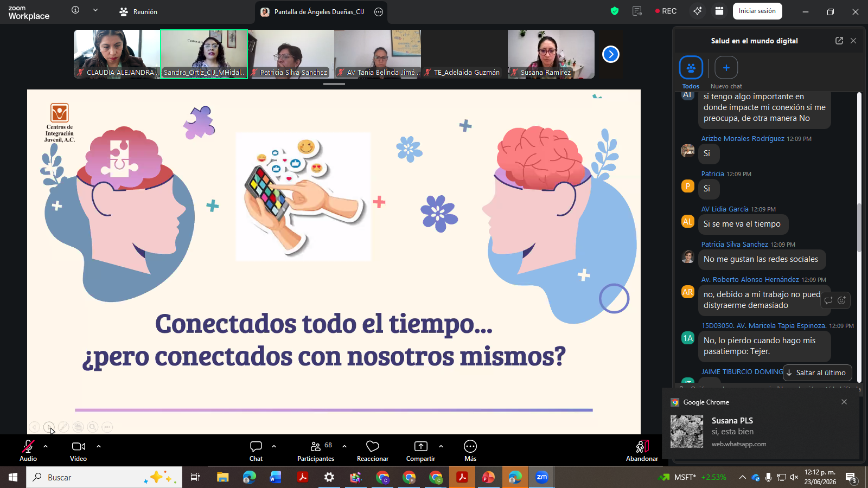Open the view layout grid icon
The image size is (868, 488).
point(719,11)
